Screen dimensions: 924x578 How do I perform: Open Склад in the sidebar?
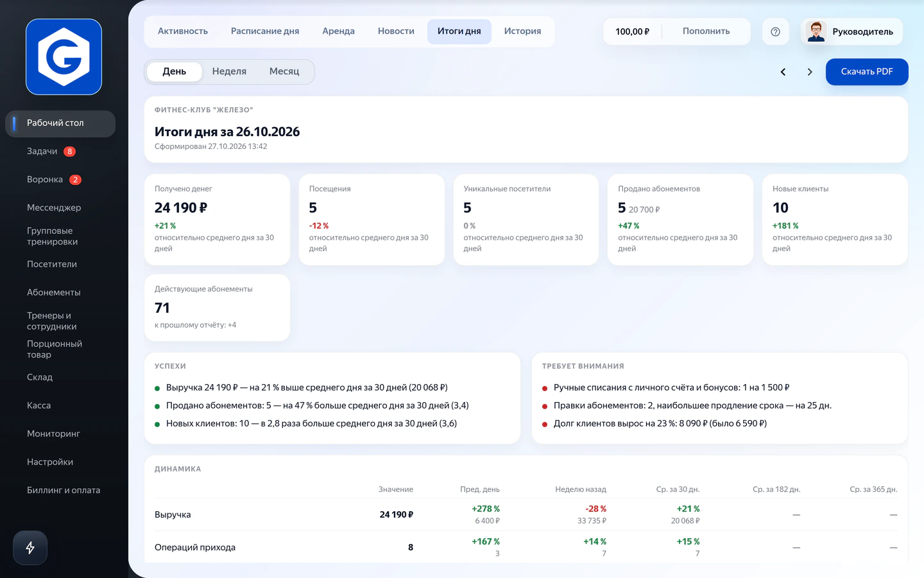tap(60, 378)
